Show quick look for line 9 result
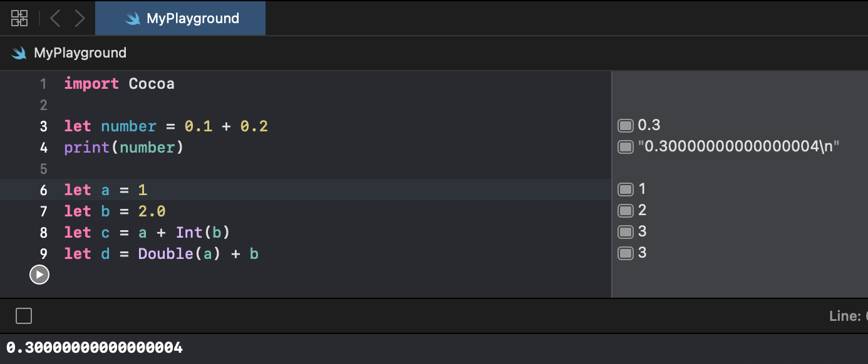This screenshot has height=364, width=868. pyautogui.click(x=625, y=253)
